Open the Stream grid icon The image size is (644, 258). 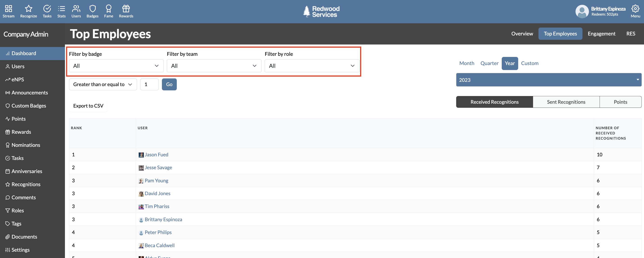(9, 9)
